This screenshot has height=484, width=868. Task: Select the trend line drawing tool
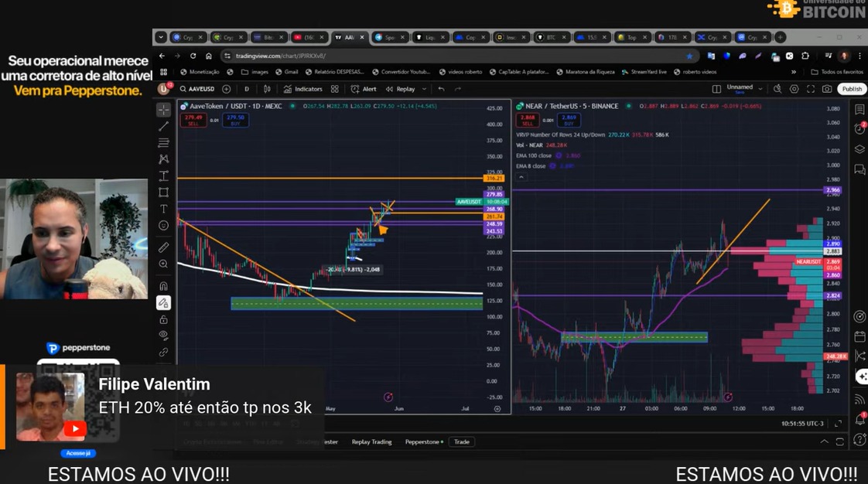coord(163,126)
